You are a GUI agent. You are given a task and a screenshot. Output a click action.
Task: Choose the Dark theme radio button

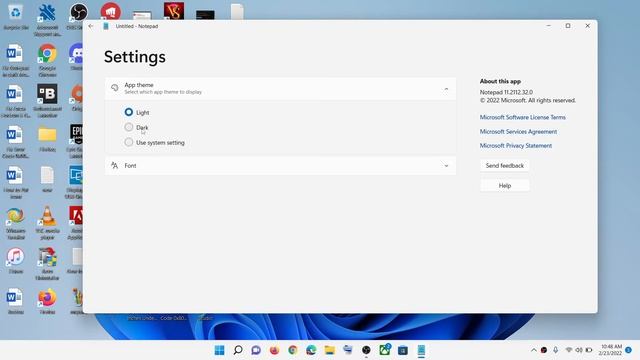click(x=129, y=127)
